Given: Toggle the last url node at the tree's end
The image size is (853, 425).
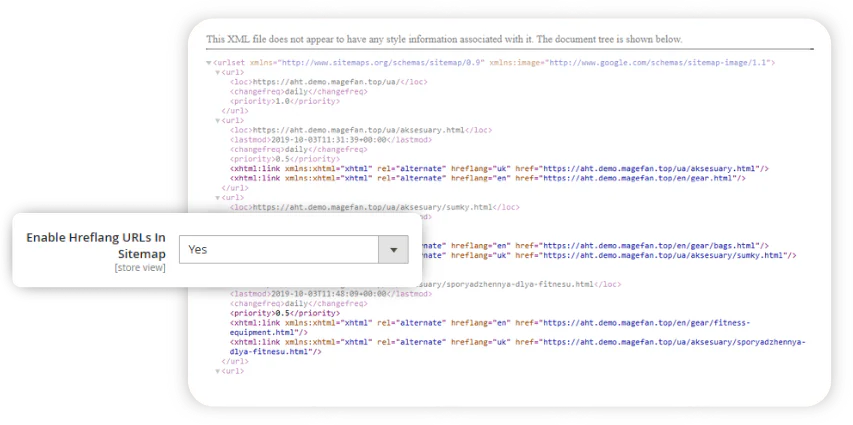Looking at the screenshot, I should coord(218,372).
